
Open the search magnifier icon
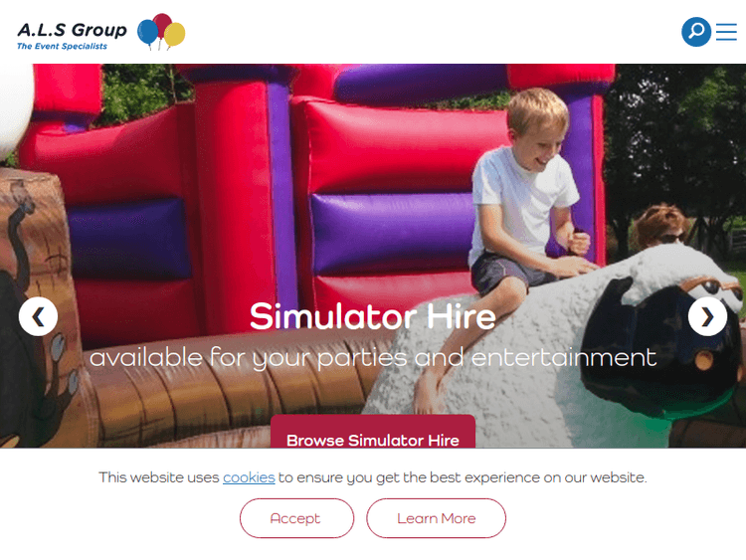coord(696,32)
